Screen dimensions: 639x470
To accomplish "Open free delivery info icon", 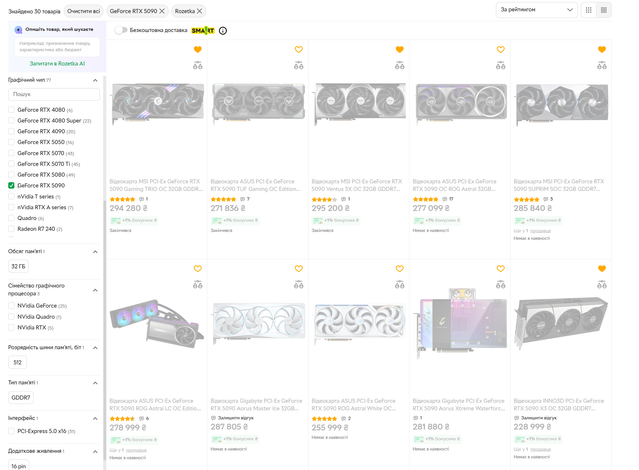I will point(223,31).
